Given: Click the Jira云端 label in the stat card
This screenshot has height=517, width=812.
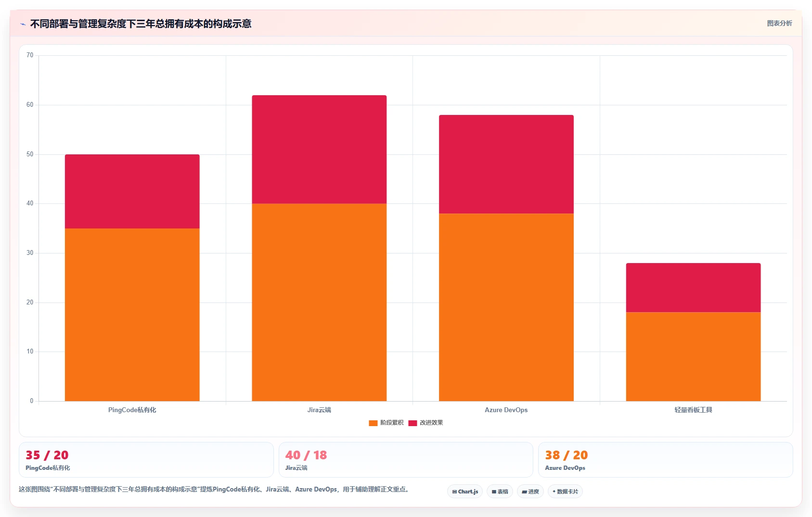Looking at the screenshot, I should pos(296,468).
